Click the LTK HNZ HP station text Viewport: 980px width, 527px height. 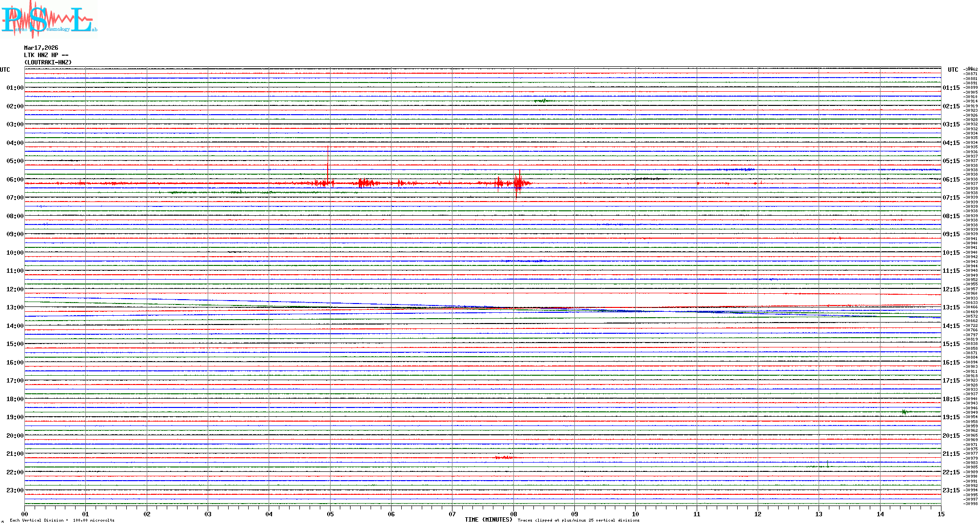pos(46,55)
